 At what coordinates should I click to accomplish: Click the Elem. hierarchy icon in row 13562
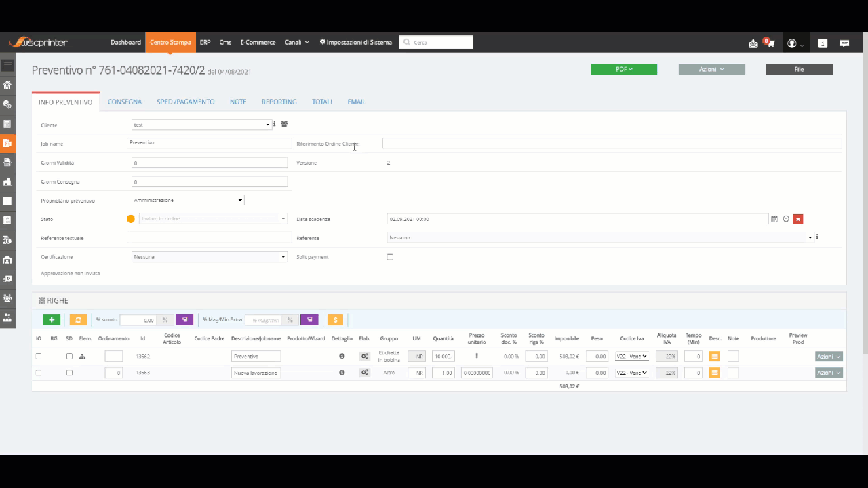[x=83, y=356]
